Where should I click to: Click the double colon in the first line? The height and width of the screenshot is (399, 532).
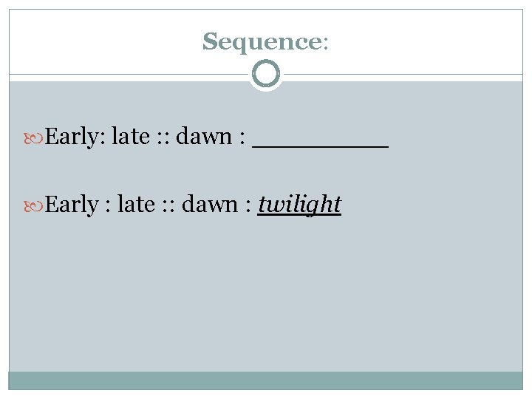pyautogui.click(x=163, y=138)
